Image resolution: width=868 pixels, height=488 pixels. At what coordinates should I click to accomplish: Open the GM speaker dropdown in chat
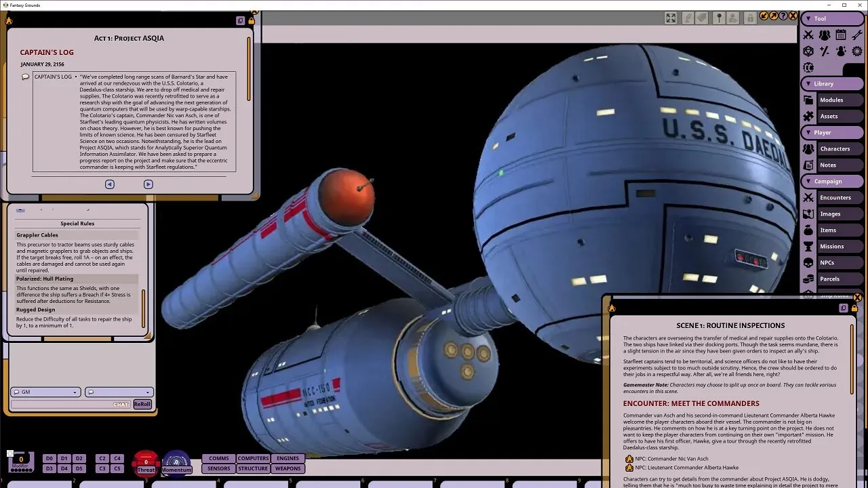point(45,392)
